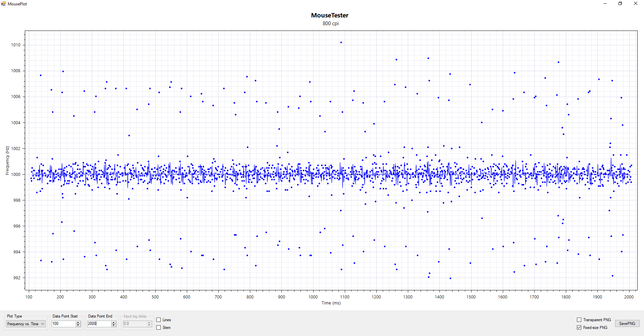Enable the Stem checkbox
Screen dimensions: 644x336
[159, 328]
